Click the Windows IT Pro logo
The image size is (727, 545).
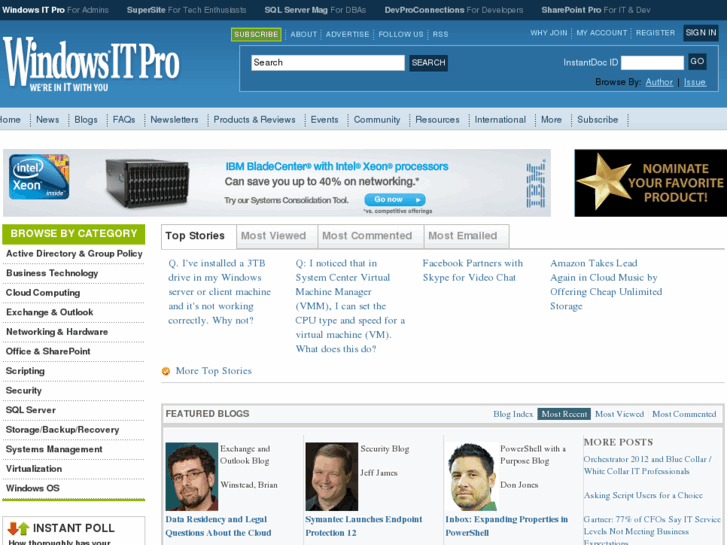pos(91,65)
